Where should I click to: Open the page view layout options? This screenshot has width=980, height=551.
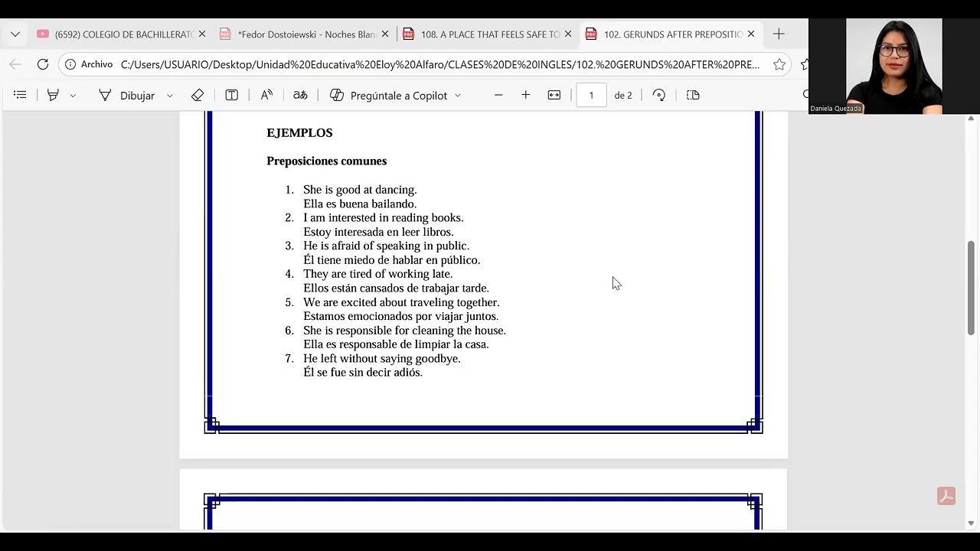pos(693,95)
